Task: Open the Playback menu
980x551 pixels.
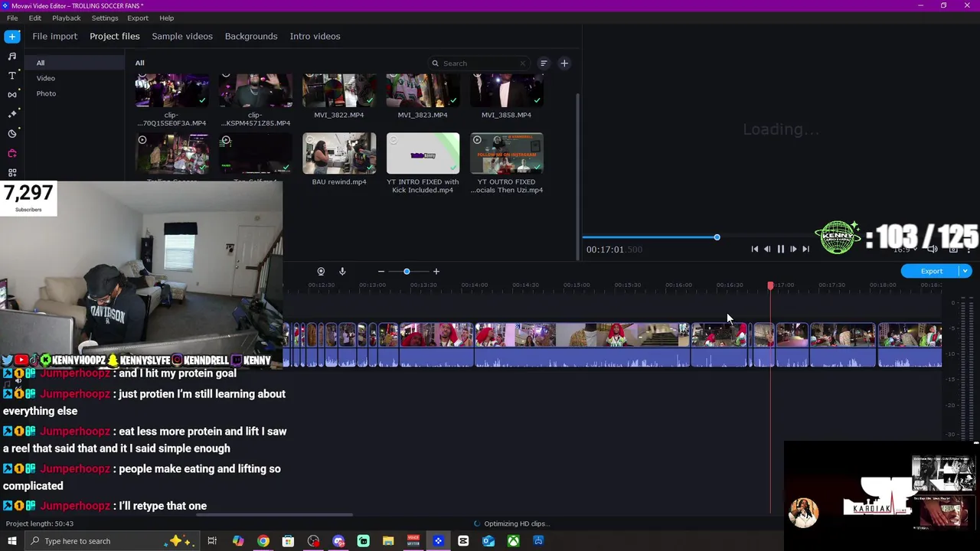Action: click(x=67, y=18)
